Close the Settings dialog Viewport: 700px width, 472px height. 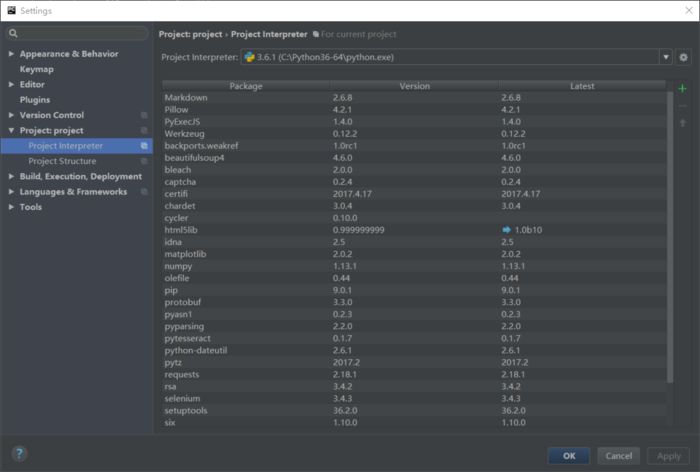click(x=689, y=10)
